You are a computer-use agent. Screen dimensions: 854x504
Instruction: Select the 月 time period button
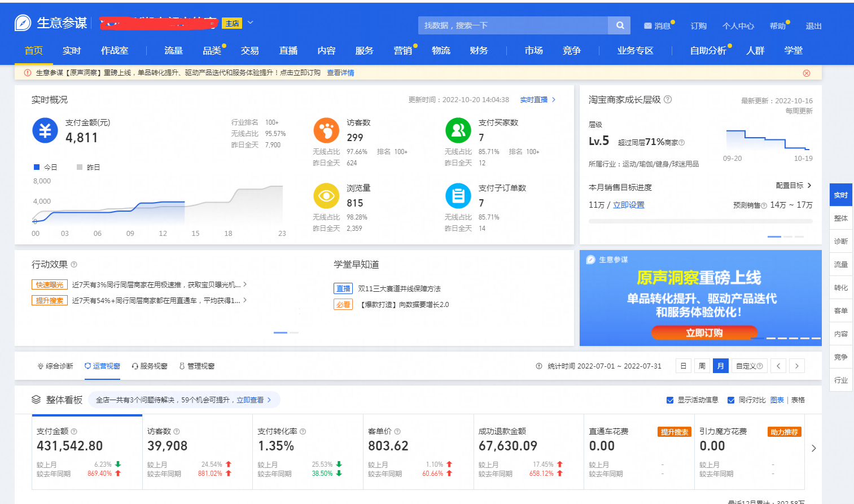720,366
